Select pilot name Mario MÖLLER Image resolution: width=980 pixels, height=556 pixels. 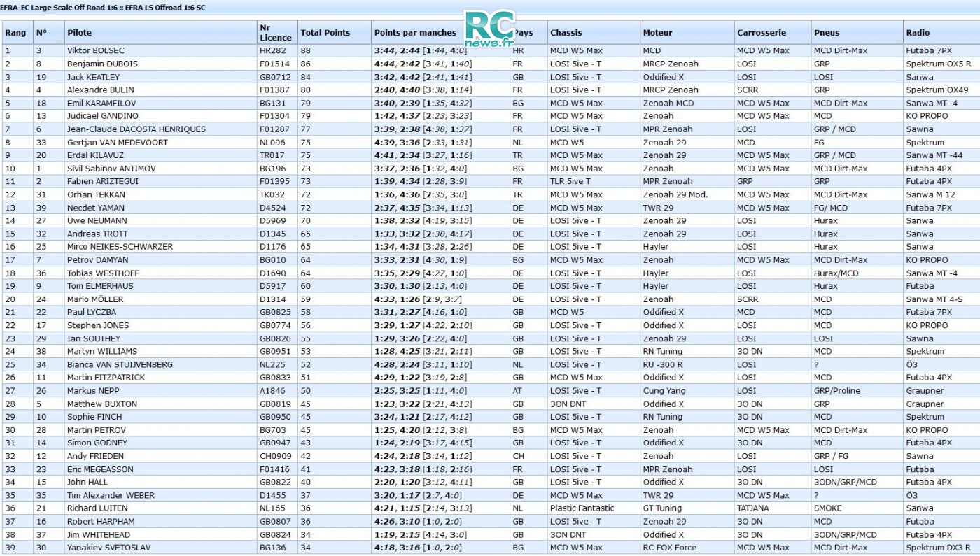94,299
